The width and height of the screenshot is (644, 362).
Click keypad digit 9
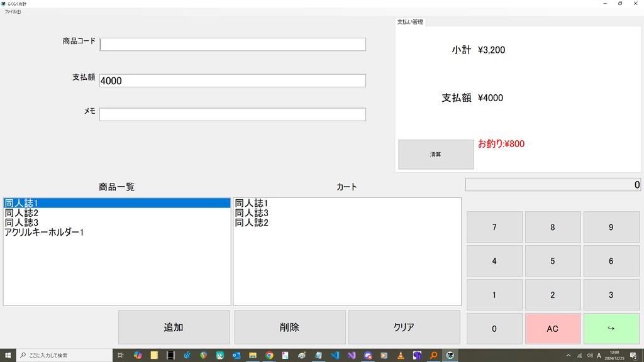pos(611,227)
